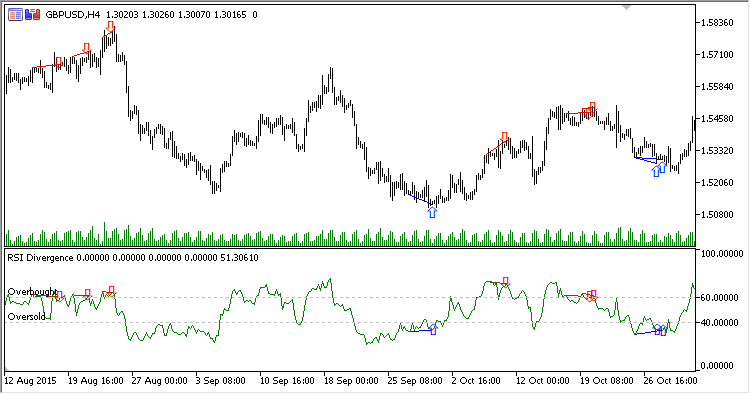750x394 pixels.
Task: Select tallest red sell arrow on price near 19 Oct
Action: coord(593,108)
